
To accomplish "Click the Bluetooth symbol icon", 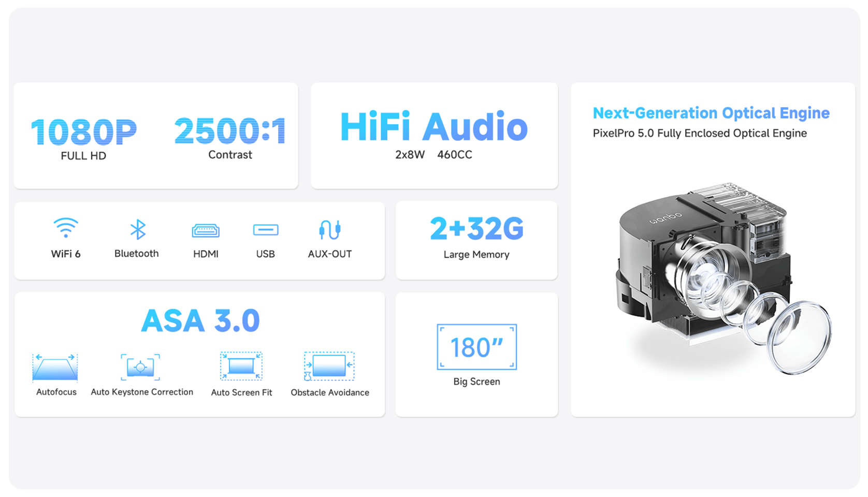I will point(137,229).
